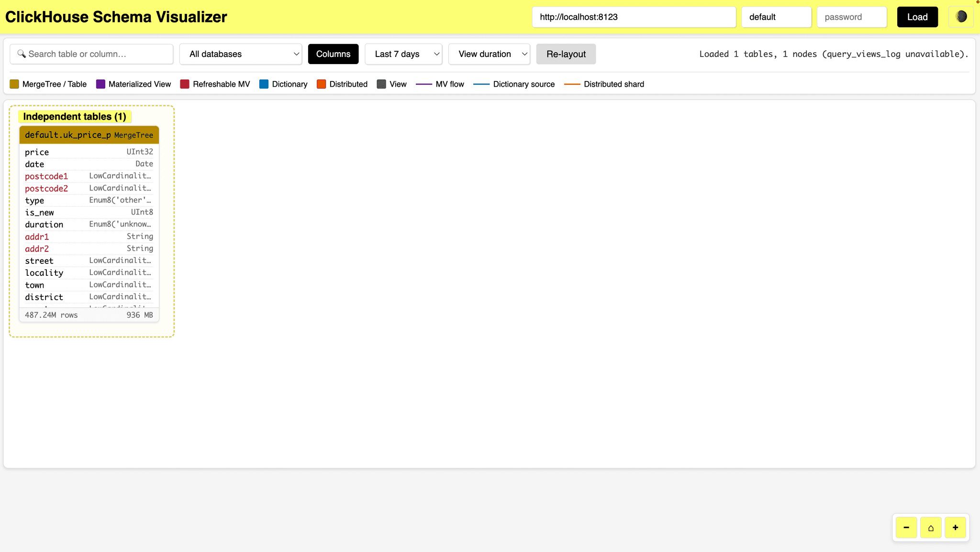This screenshot has height=552, width=980.
Task: Click the View legend swatch
Action: [381, 84]
